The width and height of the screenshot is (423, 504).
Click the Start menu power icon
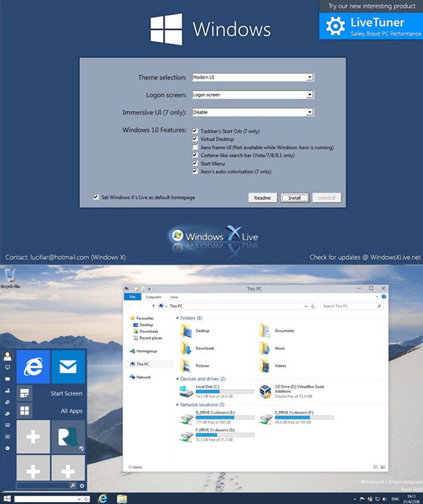coord(82,486)
